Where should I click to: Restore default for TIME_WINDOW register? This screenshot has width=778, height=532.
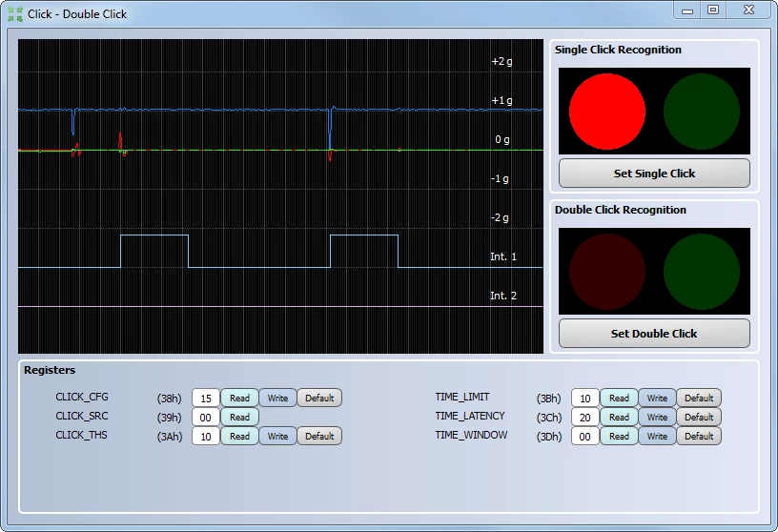click(699, 437)
